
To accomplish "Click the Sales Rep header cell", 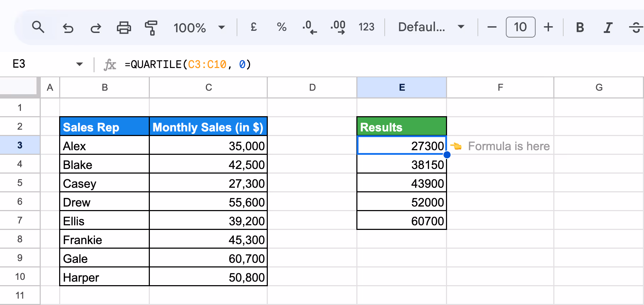I will (x=104, y=126).
